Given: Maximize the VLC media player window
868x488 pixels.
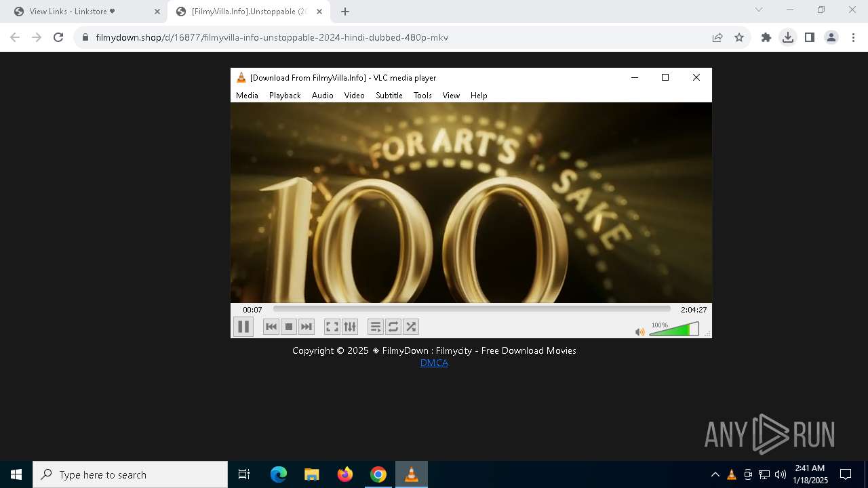Looking at the screenshot, I should point(665,77).
